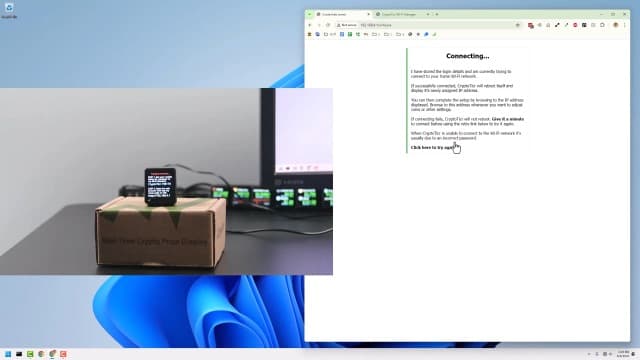Close the CryptoTicr Wi-Fi Manager tab
This screenshot has height=360, width=640.
tap(428, 14)
